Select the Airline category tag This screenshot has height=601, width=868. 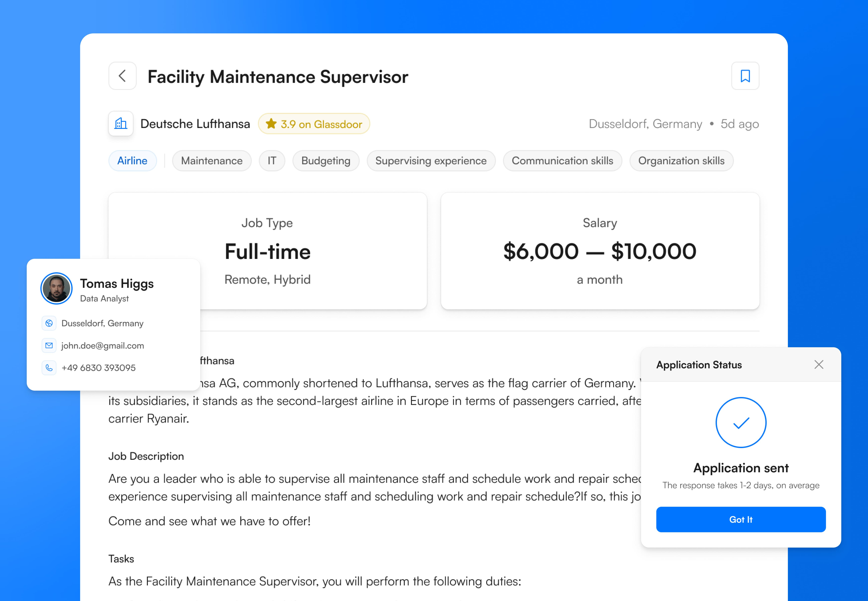[132, 161]
